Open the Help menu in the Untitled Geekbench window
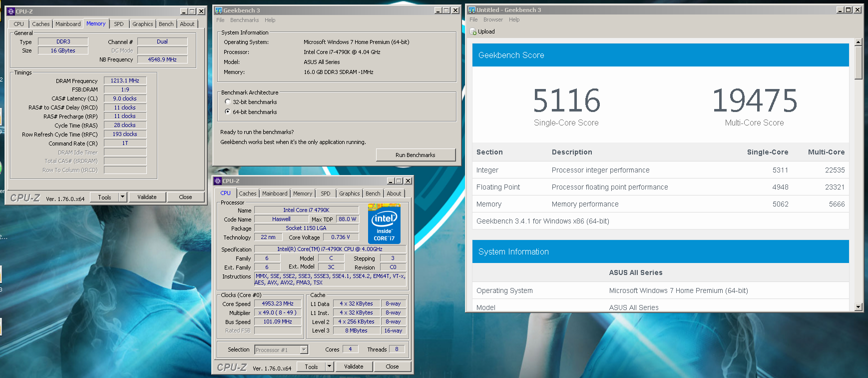Image resolution: width=868 pixels, height=378 pixels. 514,19
